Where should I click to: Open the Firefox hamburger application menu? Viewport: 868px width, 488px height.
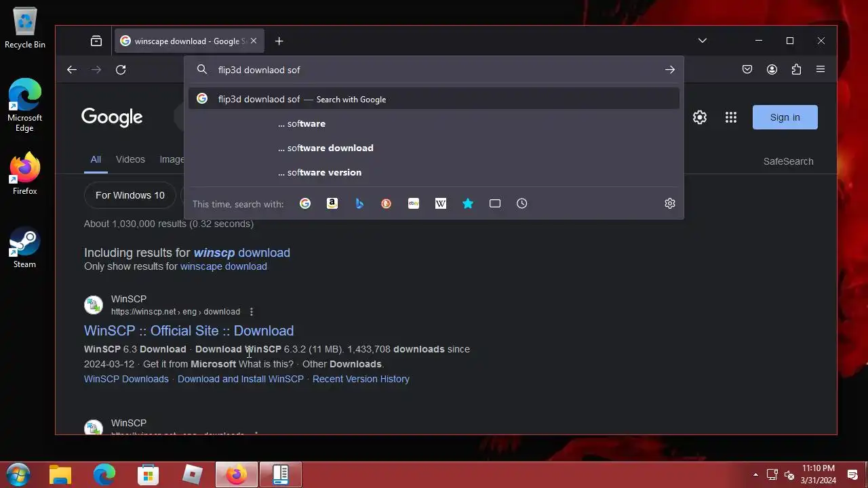coord(821,70)
